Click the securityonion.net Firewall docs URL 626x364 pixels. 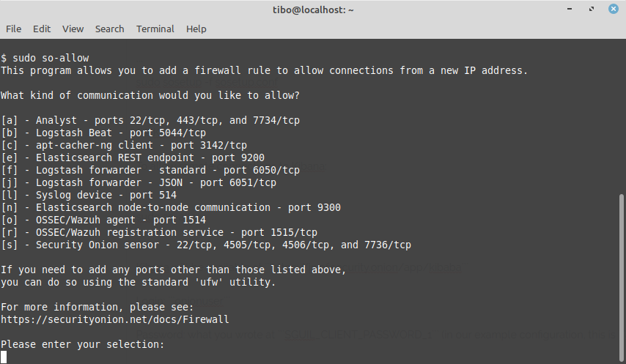coord(115,320)
